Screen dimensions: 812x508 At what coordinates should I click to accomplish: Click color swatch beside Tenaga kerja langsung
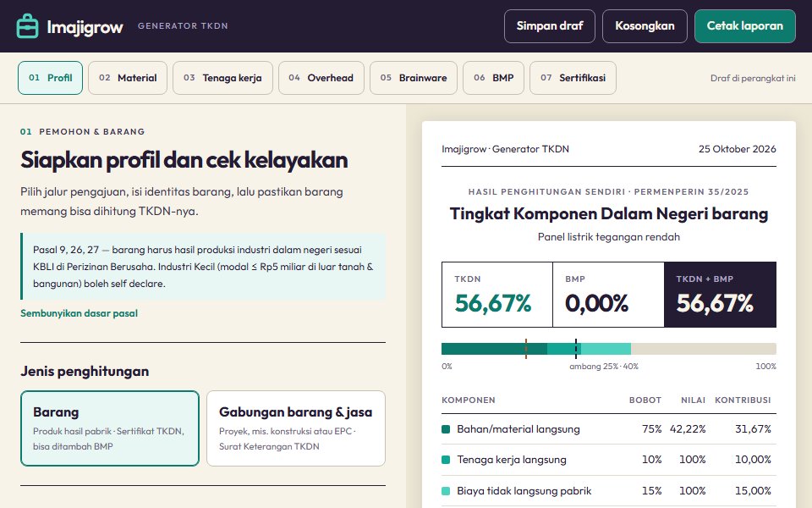coord(446,460)
